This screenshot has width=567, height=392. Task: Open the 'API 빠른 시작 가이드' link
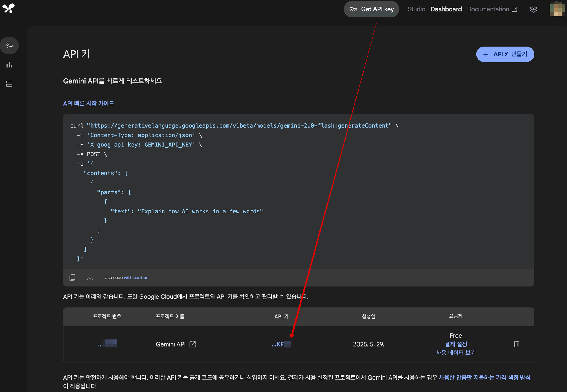[x=89, y=103]
